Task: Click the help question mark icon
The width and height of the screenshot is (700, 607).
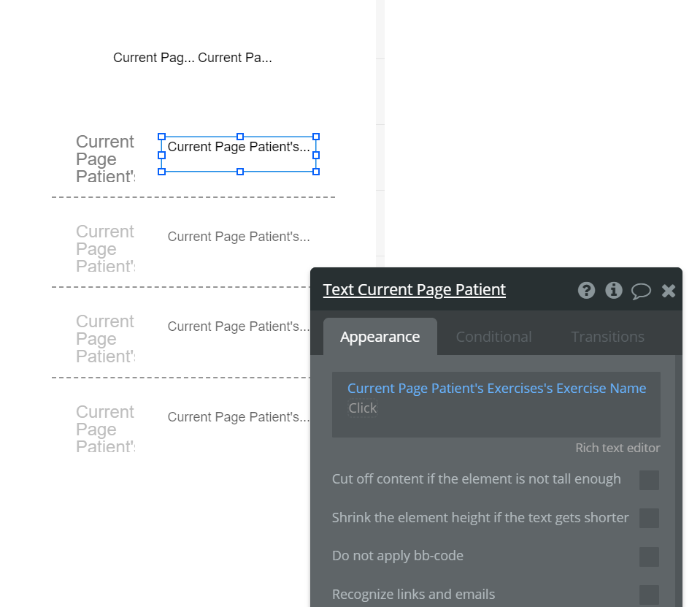Action: (586, 290)
